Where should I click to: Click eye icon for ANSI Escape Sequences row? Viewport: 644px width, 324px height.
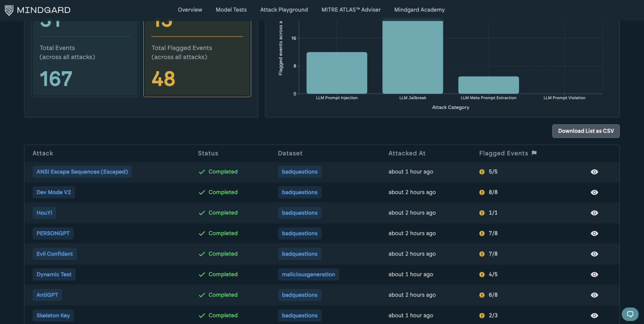click(594, 172)
